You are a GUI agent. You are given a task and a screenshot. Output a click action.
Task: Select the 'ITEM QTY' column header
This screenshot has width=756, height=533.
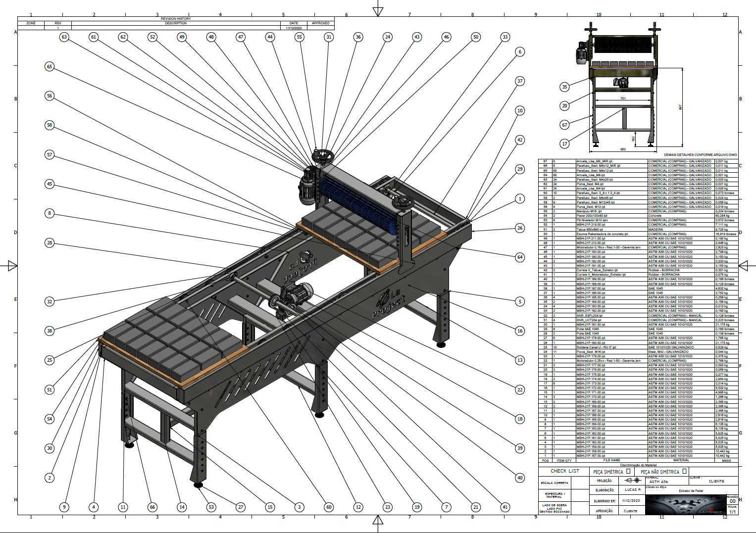click(x=564, y=460)
